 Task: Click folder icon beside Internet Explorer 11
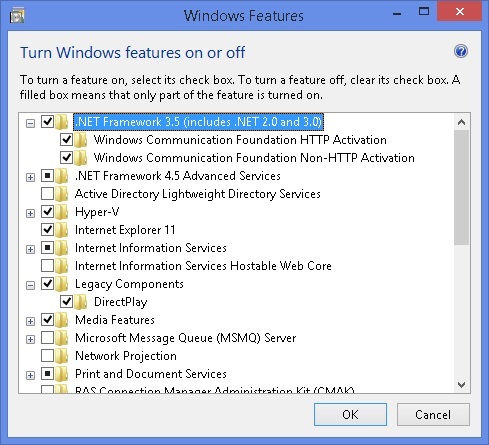click(61, 230)
